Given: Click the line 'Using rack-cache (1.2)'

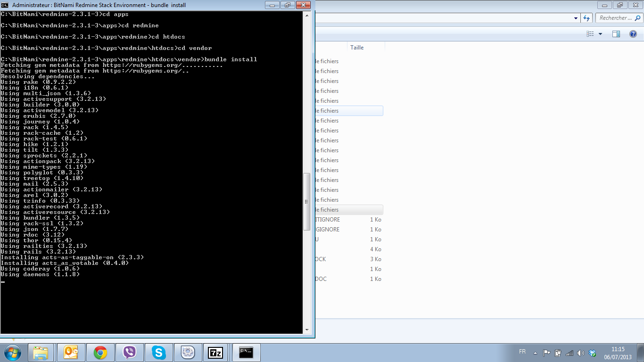Looking at the screenshot, I should (x=42, y=133).
